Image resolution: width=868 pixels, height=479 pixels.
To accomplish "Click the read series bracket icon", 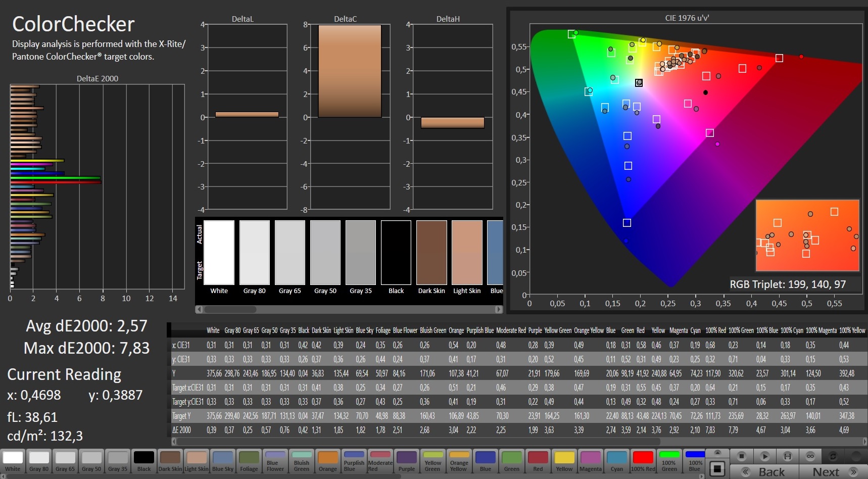I will [x=787, y=456].
